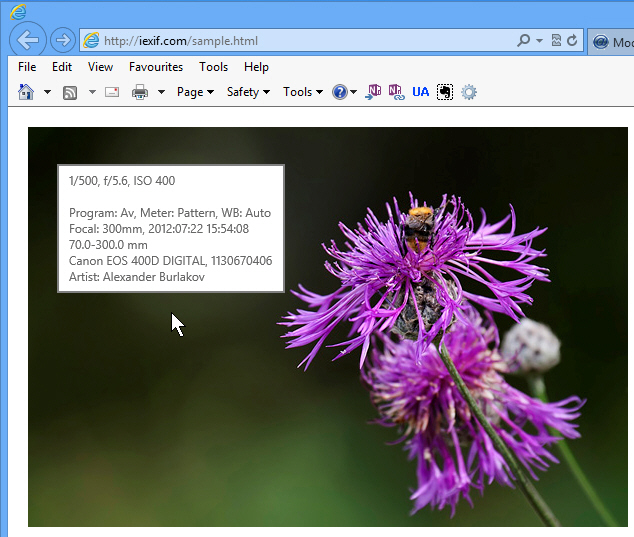Click the OneNote Linked Notes icon
This screenshot has width=634, height=537.
click(x=396, y=92)
